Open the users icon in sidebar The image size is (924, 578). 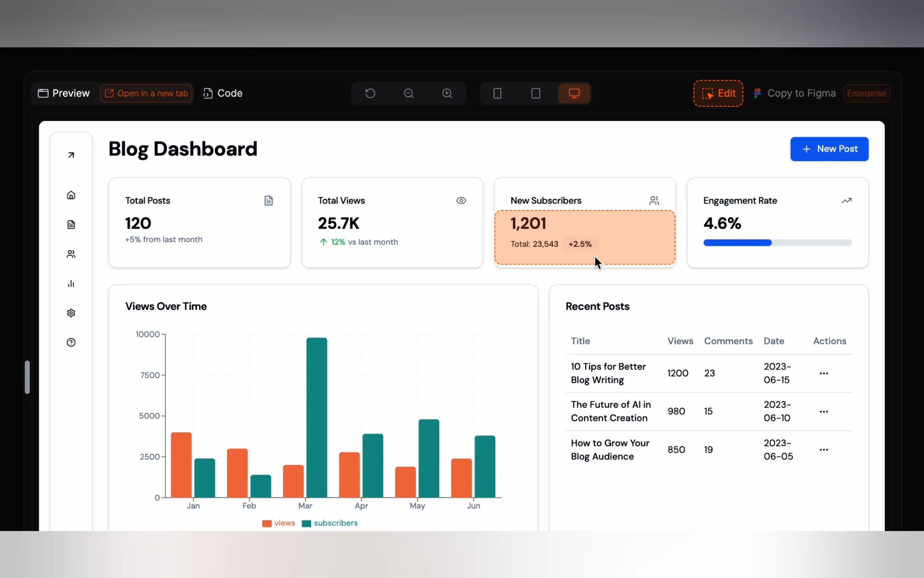71,254
